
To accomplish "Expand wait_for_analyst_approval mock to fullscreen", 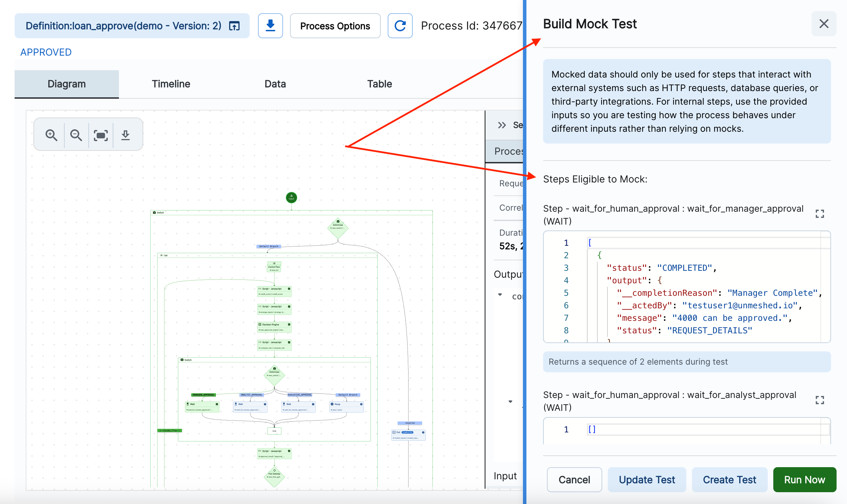I will click(x=820, y=400).
